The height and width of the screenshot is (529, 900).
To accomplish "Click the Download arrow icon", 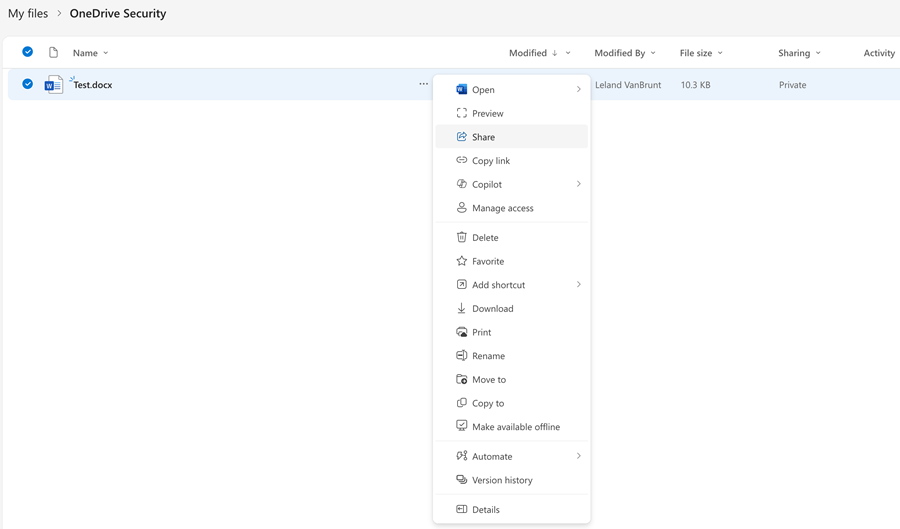I will [461, 308].
